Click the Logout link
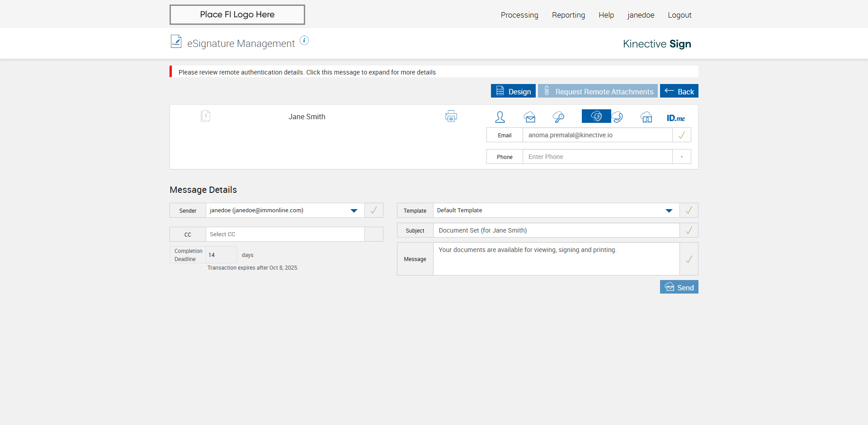The height and width of the screenshot is (425, 868). click(679, 15)
